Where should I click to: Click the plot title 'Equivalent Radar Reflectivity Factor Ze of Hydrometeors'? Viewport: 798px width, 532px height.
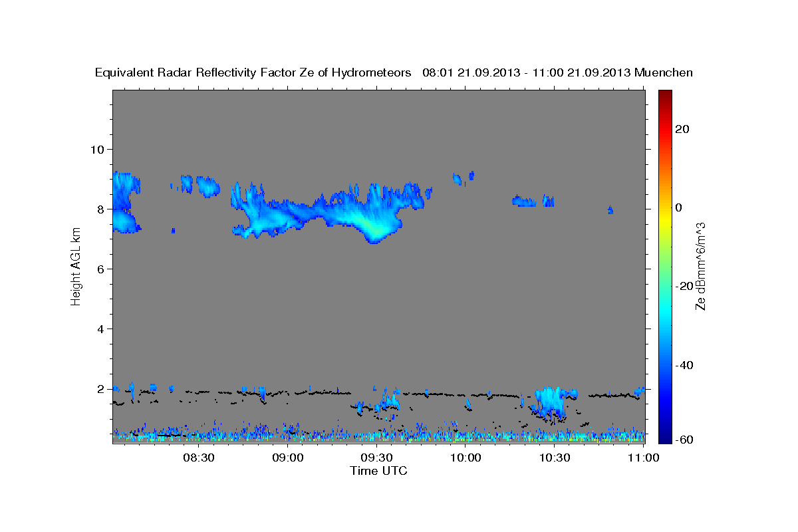(253, 73)
